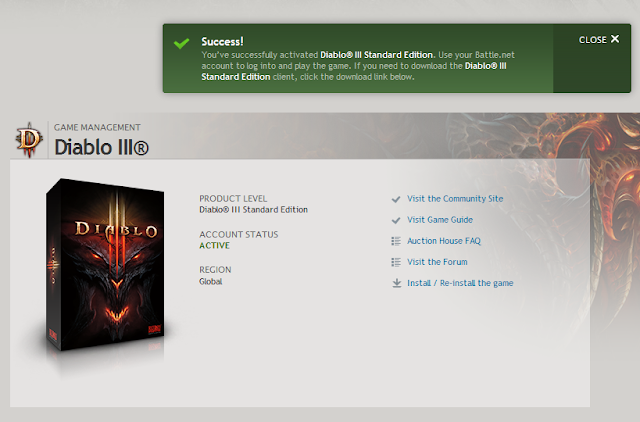This screenshot has height=422, width=640.
Task: Go to Visit the Forum link
Action: point(437,262)
